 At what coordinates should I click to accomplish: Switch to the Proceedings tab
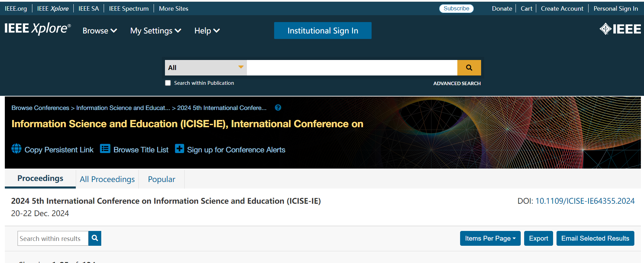coord(40,178)
